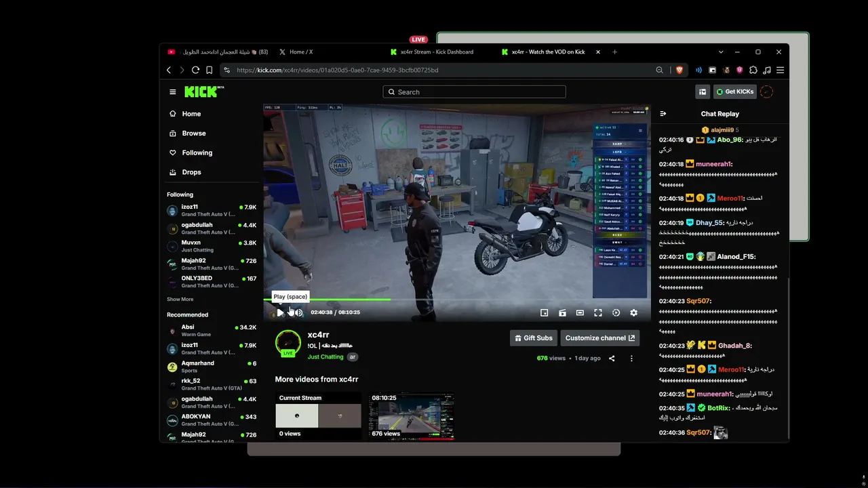868x488 pixels.
Task: Open the Extensions puzzle menu
Action: click(753, 70)
